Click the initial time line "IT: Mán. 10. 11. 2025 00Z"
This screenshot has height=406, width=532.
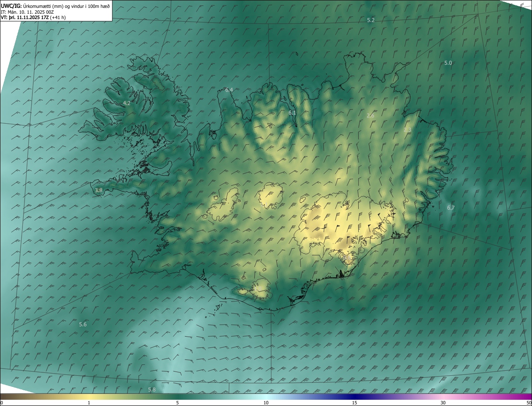click(27, 12)
